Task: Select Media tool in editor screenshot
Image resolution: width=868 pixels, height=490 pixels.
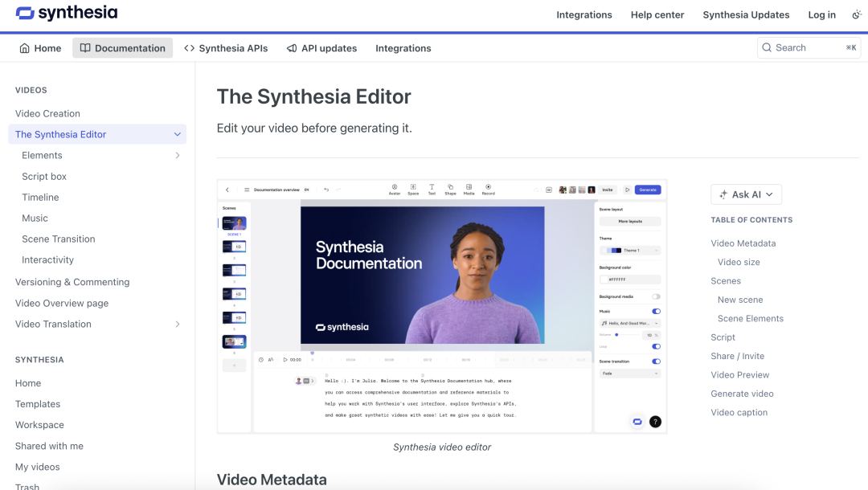Action: click(469, 189)
